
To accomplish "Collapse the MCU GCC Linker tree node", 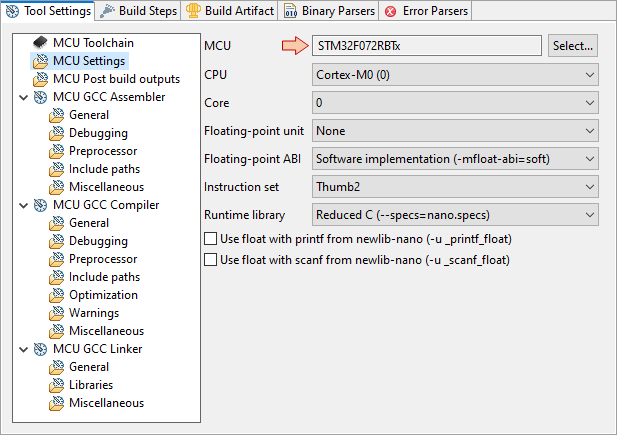I will tap(24, 349).
